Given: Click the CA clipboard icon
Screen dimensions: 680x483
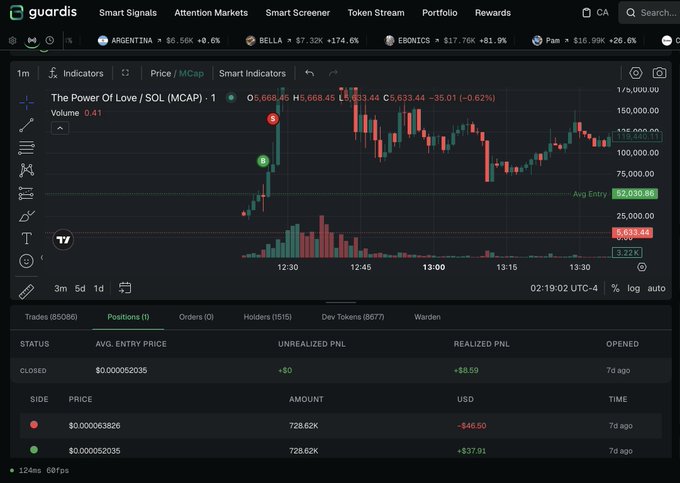Looking at the screenshot, I should click(x=586, y=13).
